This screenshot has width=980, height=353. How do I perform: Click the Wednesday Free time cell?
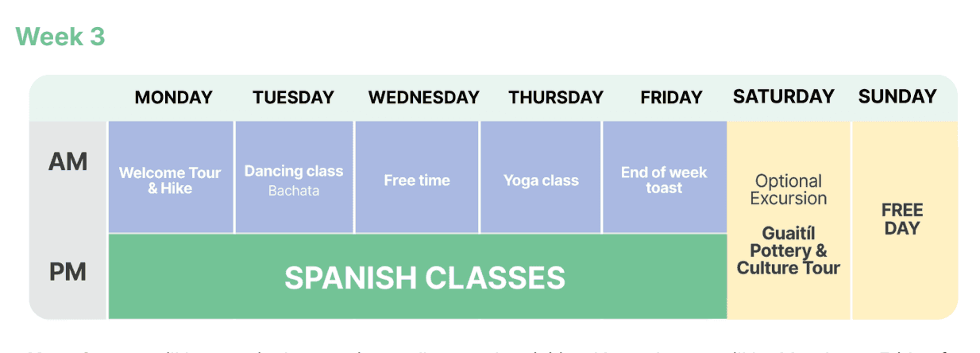coord(417,180)
